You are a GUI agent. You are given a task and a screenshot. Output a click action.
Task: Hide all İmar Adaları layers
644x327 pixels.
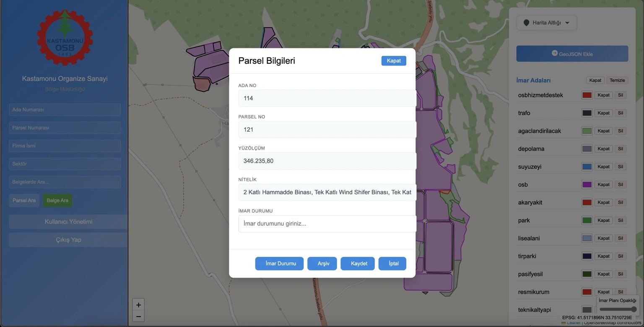point(595,80)
